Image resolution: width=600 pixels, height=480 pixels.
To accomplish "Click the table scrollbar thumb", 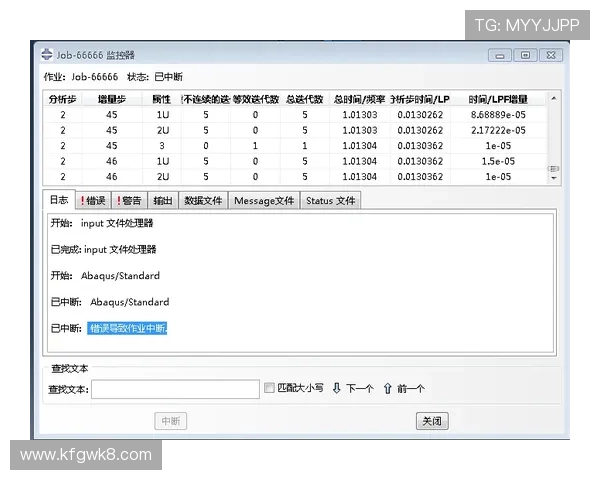I will 554,168.
